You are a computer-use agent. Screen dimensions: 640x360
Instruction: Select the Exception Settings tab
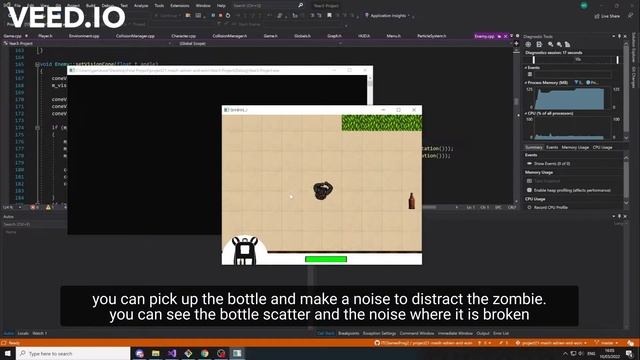click(380, 333)
